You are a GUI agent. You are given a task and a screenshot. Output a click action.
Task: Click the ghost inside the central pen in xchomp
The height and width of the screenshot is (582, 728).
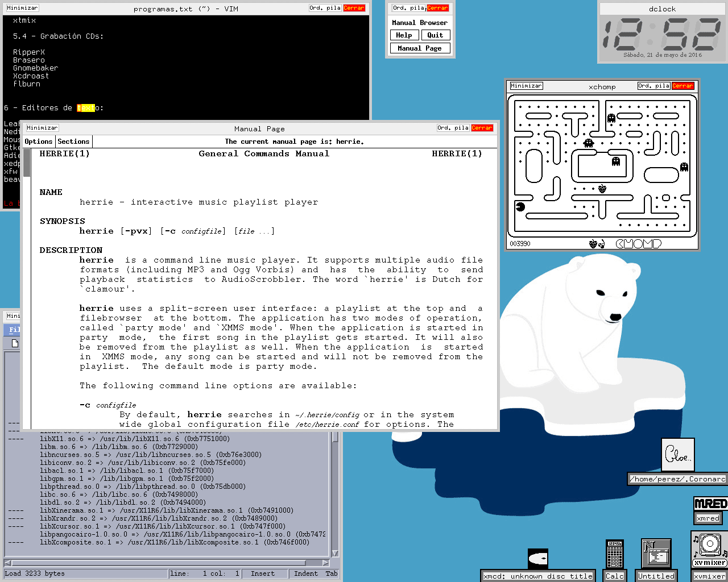coord(615,161)
